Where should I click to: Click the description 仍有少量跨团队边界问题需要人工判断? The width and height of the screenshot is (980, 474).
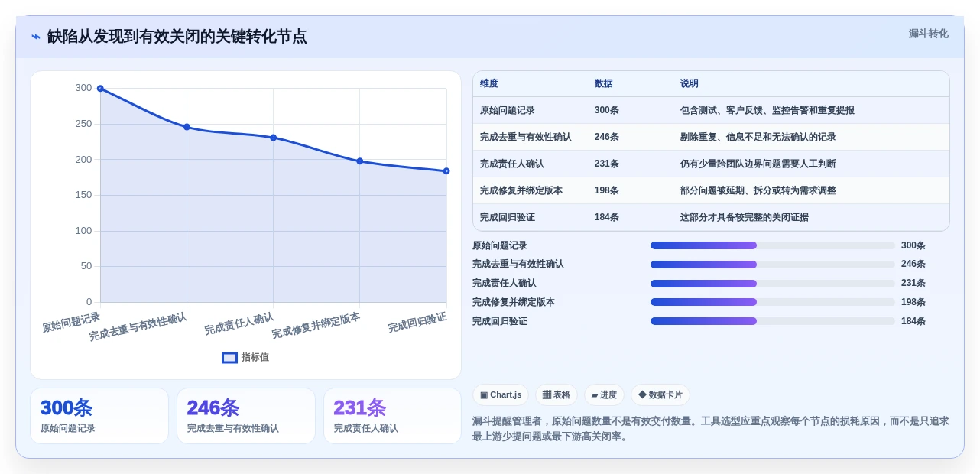pyautogui.click(x=758, y=164)
